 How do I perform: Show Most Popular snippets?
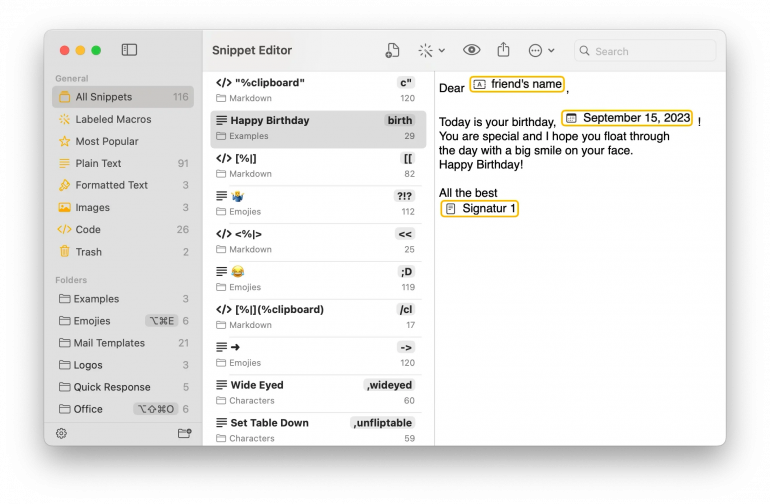106,142
